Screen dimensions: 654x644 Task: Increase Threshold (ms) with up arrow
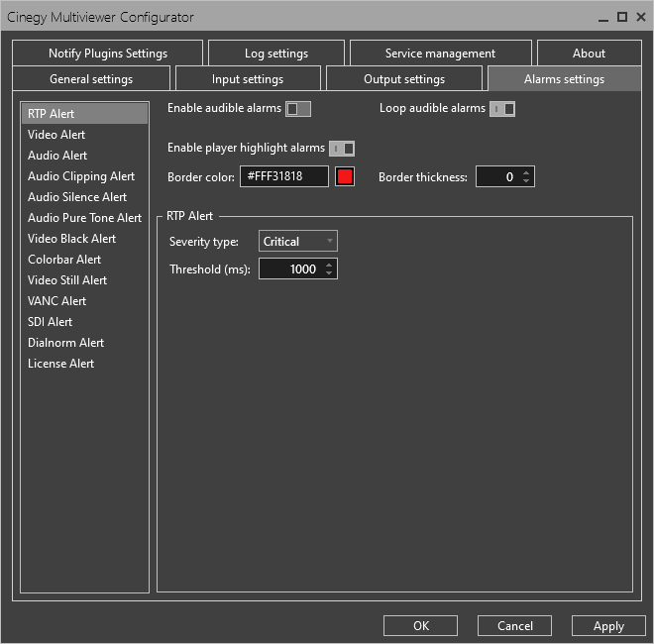point(329,266)
